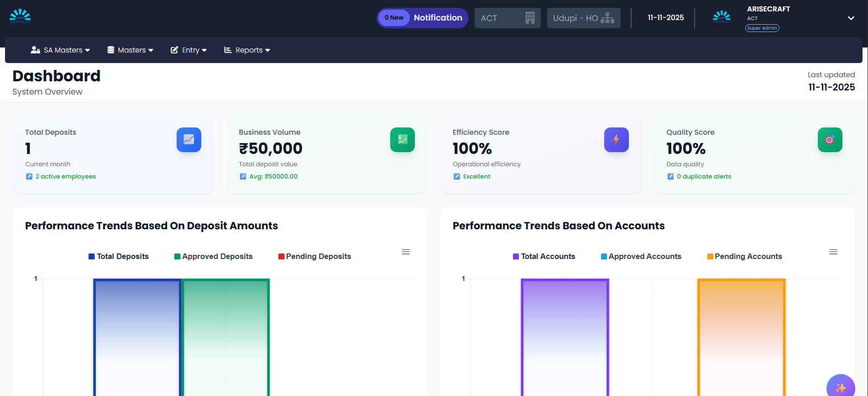Viewport: 868px width, 396px height.
Task: Click the Efficiency Score lightning icon
Action: pos(616,140)
